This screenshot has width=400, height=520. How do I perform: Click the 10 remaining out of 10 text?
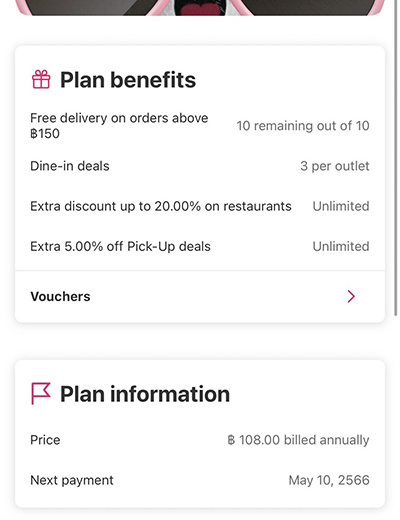tap(303, 126)
